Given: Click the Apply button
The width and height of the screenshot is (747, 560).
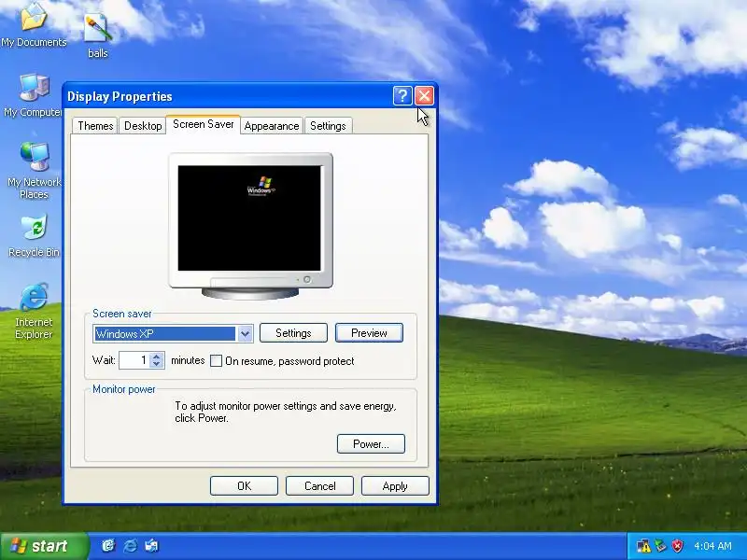Looking at the screenshot, I should pyautogui.click(x=395, y=485).
